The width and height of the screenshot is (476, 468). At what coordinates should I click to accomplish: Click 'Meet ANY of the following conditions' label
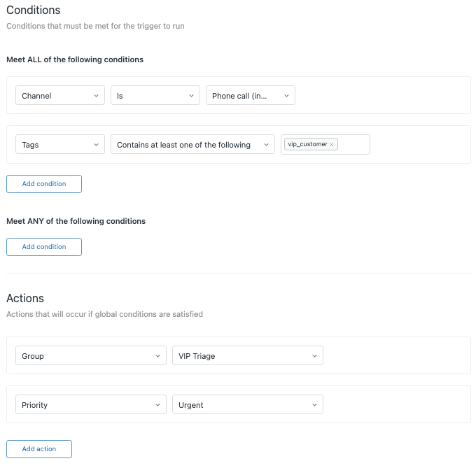(x=76, y=221)
